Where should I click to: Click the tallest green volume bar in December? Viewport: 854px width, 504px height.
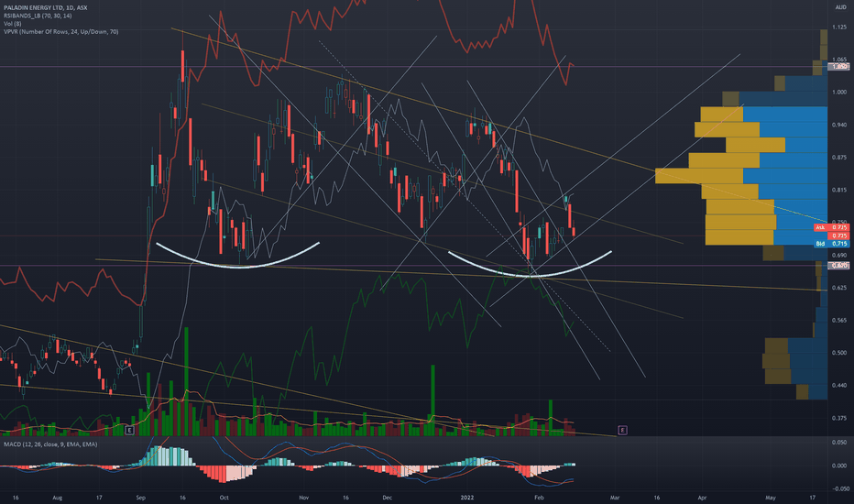coord(433,400)
